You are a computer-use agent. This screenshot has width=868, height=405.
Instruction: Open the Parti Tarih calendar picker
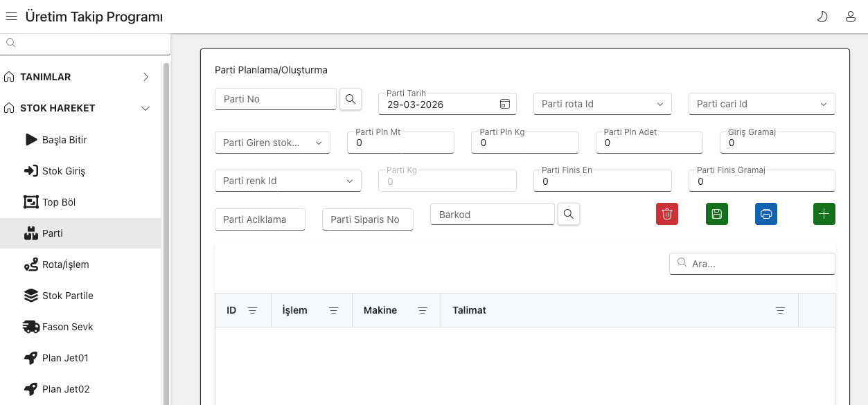[x=504, y=104]
